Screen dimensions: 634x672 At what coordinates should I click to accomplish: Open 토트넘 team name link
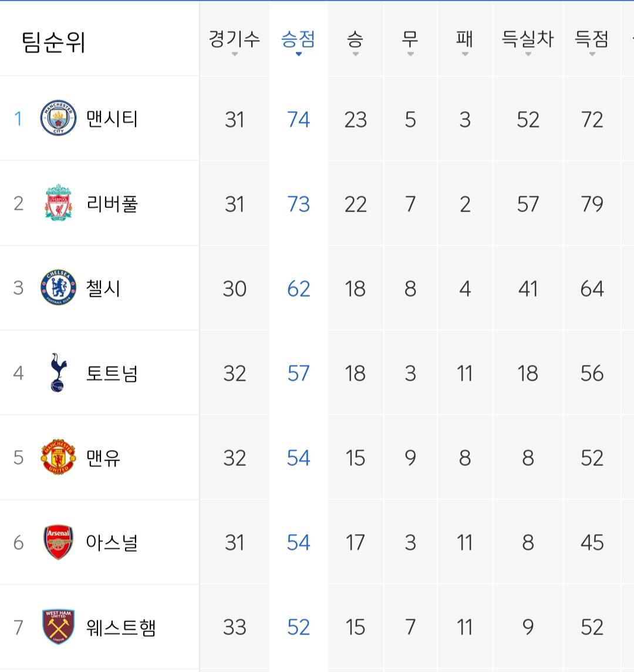click(x=112, y=373)
